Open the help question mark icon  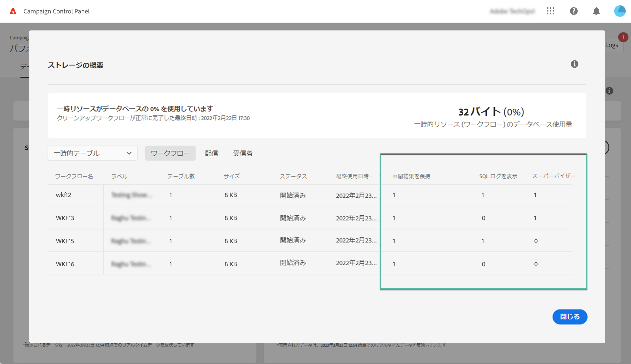pos(574,11)
